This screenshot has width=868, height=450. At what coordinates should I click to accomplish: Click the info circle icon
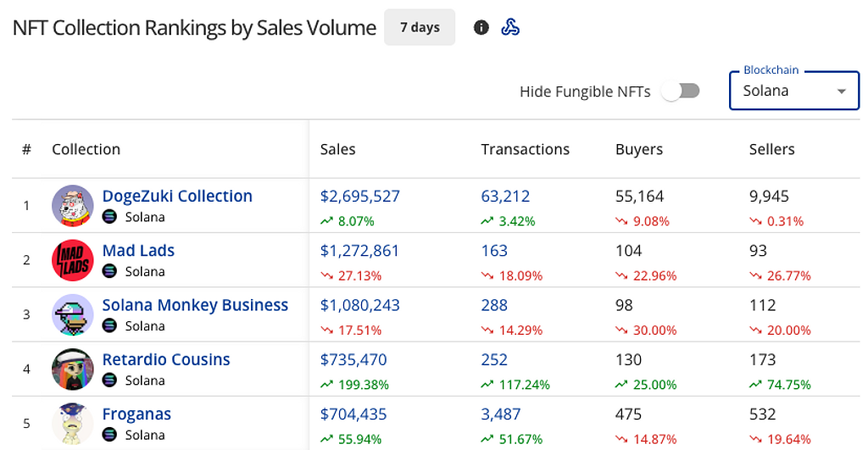481,28
